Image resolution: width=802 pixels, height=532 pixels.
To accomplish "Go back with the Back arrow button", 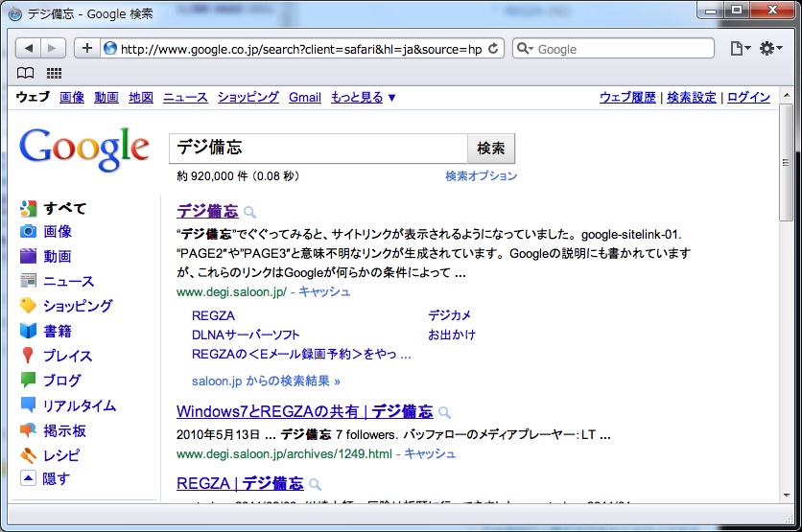I will 28,49.
